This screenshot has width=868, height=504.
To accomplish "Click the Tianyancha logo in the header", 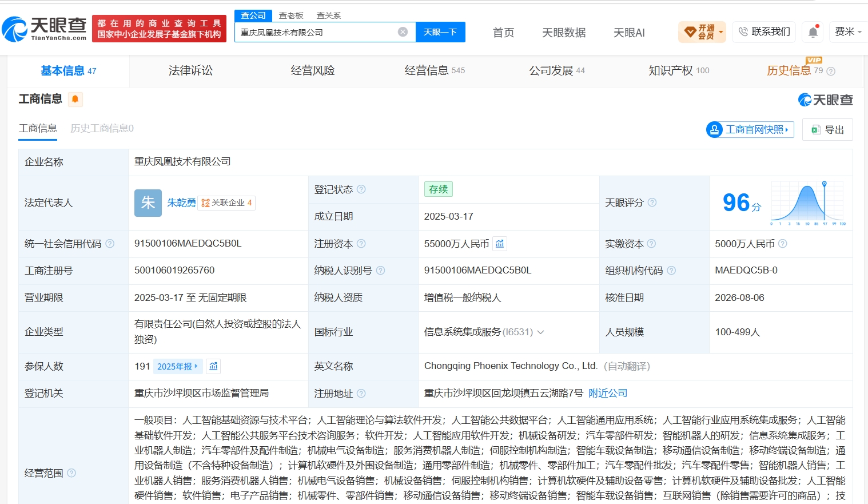I will (x=44, y=29).
